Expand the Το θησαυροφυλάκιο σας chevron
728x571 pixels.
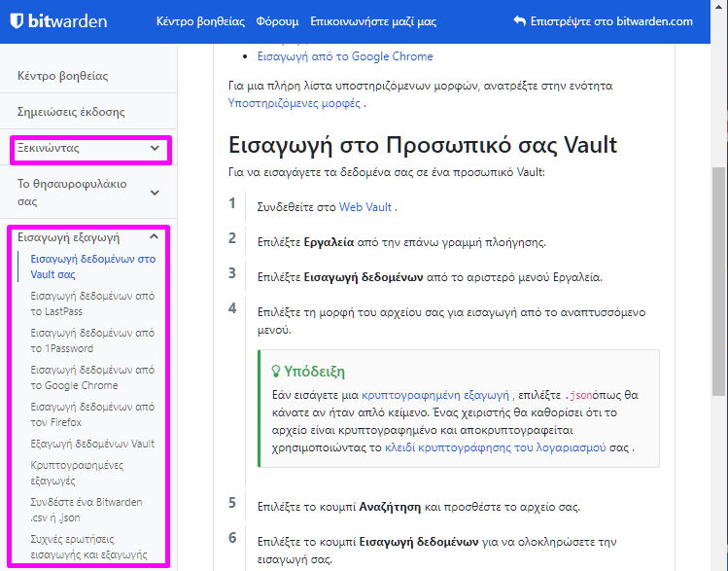coord(155,193)
